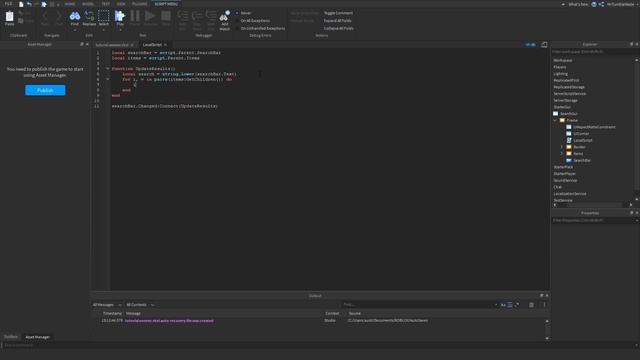Screen dimensions: 640x360
Task: Click the Undo arrow in title bar
Action: point(29,4)
